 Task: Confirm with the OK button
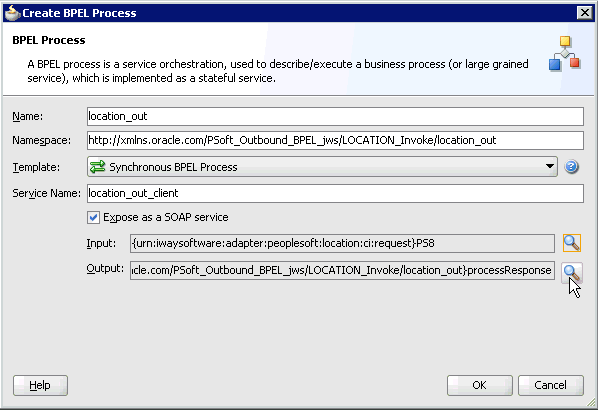(479, 385)
